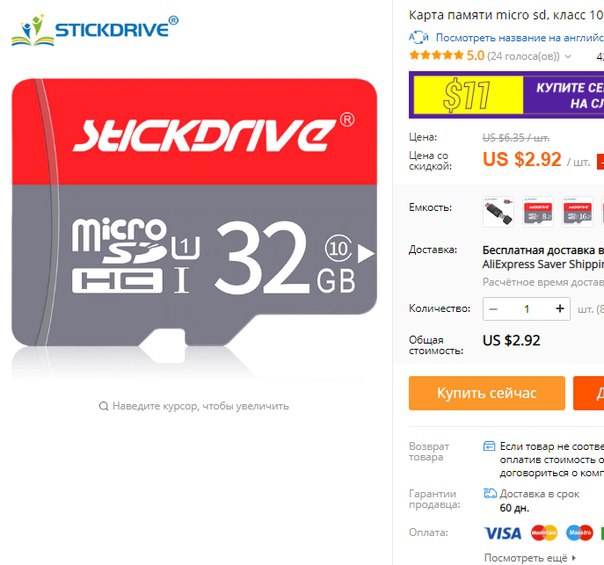604x565 pixels.
Task: Click the translate icon beside English title link
Action: point(419,38)
